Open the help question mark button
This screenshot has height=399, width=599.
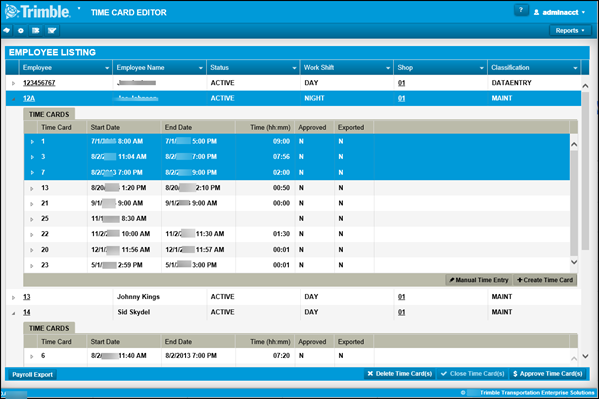[521, 10]
